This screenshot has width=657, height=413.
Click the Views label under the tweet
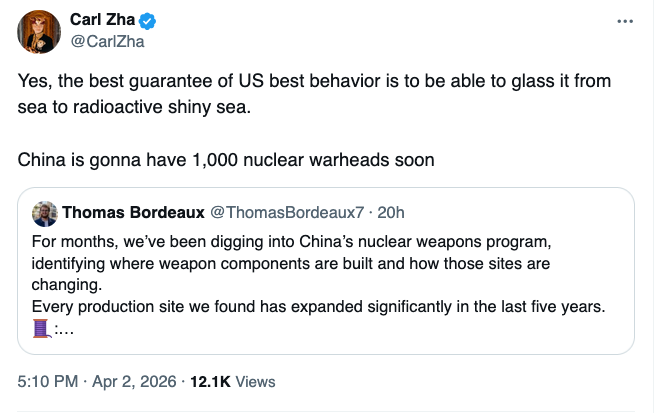click(255, 381)
